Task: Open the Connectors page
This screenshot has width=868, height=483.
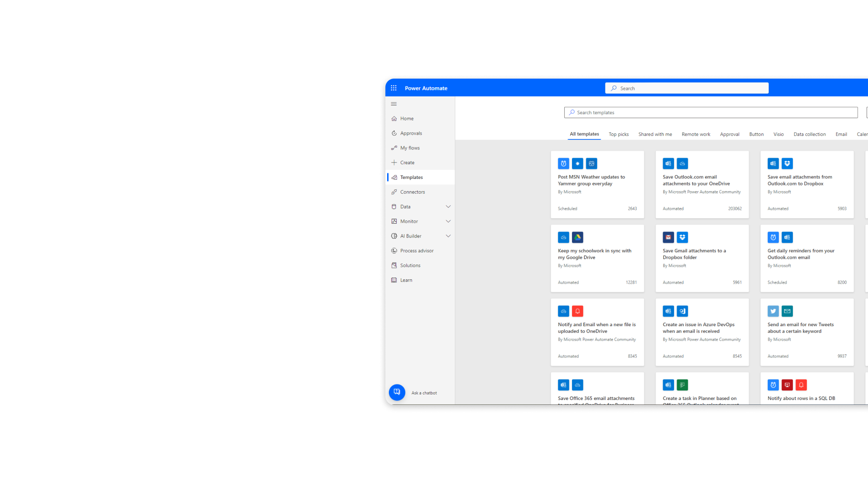Action: pos(420,192)
